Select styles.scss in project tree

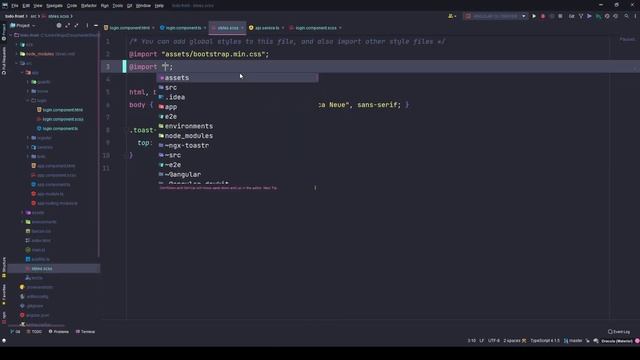pyautogui.click(x=42, y=269)
